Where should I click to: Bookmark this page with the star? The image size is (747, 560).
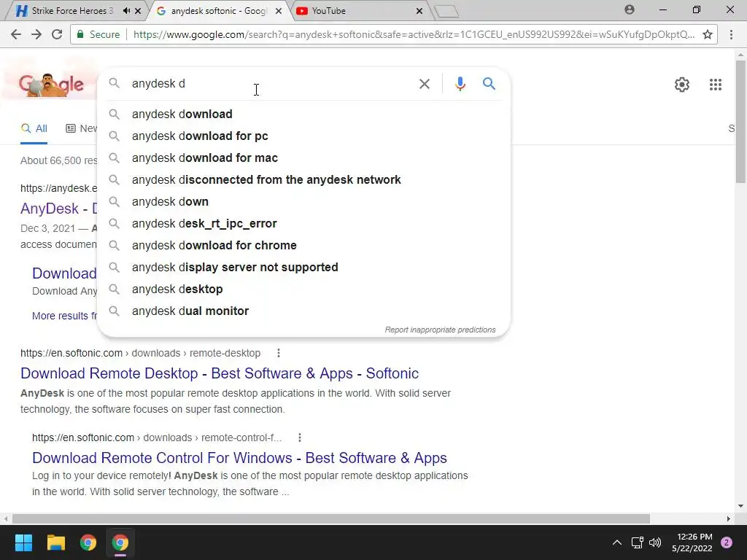[708, 34]
